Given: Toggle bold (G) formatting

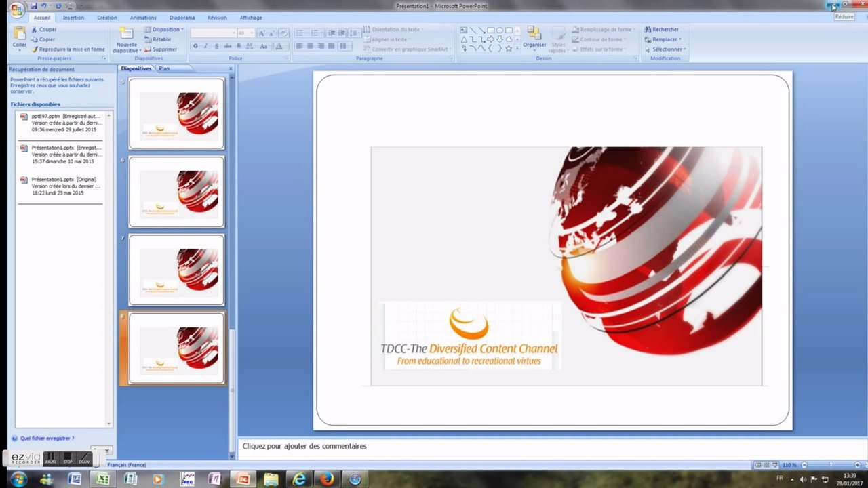Looking at the screenshot, I should (195, 46).
